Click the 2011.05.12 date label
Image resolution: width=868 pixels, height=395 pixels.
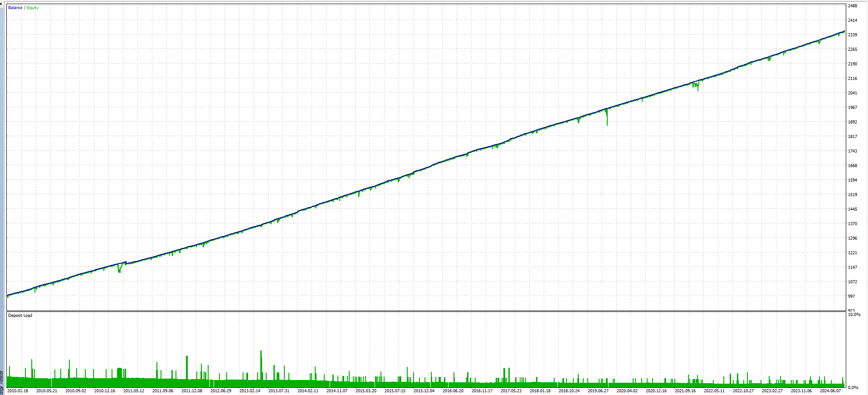tap(134, 391)
